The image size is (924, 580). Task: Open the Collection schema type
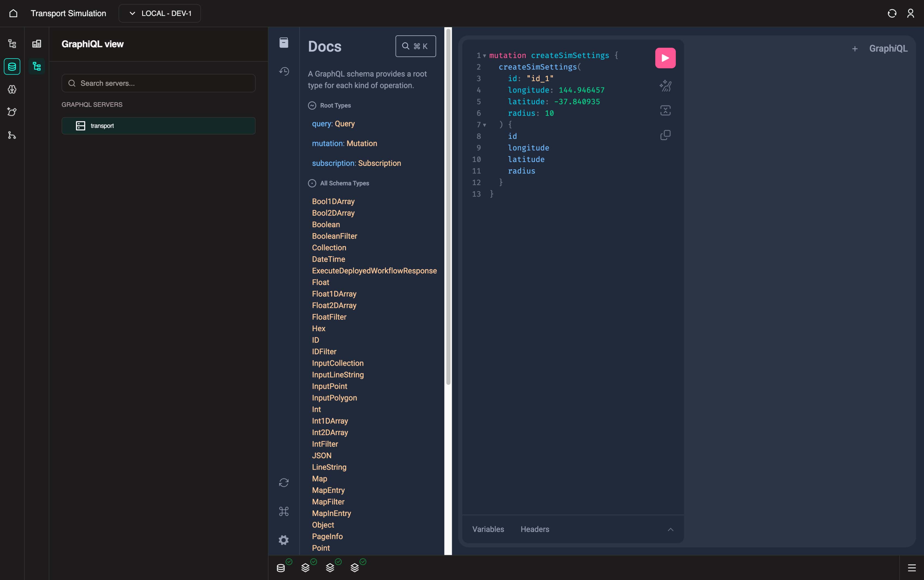pos(329,248)
